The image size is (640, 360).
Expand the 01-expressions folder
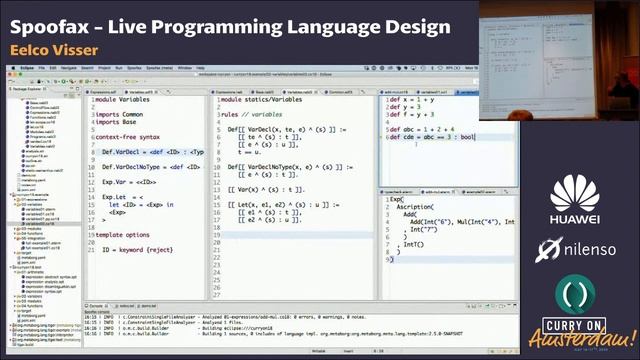(x=15, y=200)
